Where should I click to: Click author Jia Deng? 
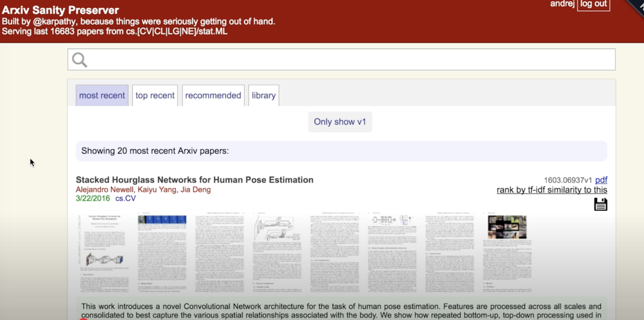point(196,189)
